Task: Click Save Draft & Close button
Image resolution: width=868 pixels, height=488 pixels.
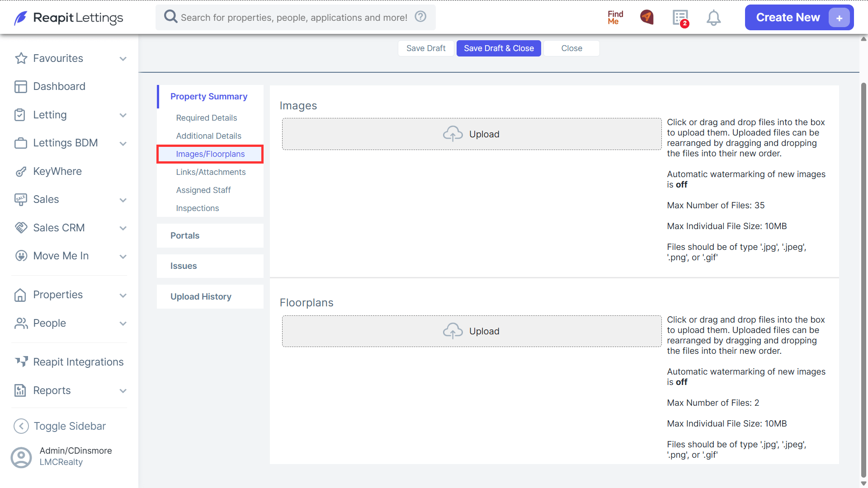Action: coord(499,48)
